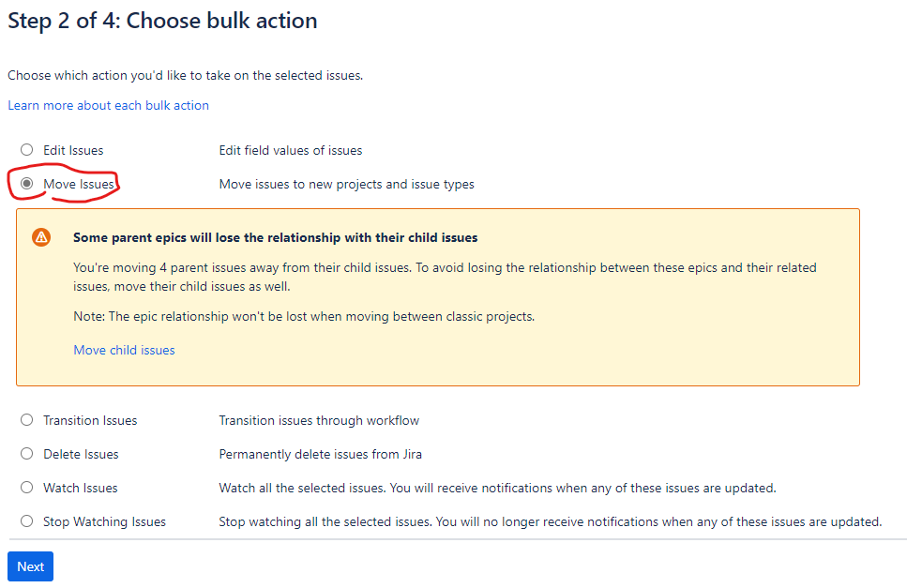Enable the Watch Issues radio option
907x588 pixels.
tap(26, 488)
